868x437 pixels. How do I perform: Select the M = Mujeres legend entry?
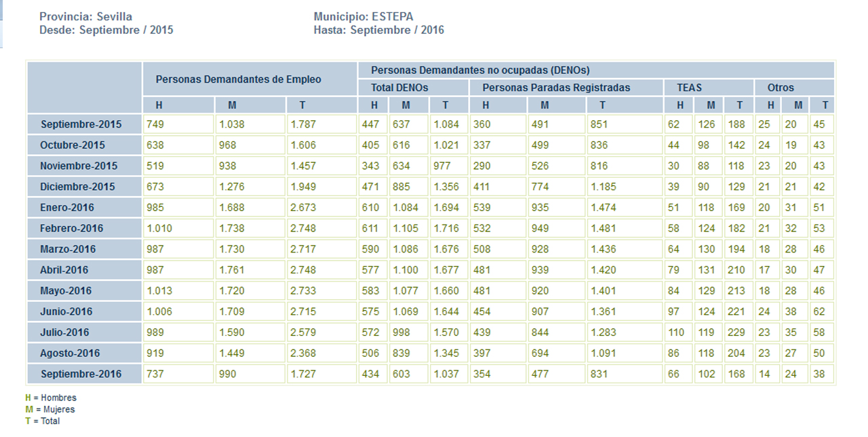[50, 409]
